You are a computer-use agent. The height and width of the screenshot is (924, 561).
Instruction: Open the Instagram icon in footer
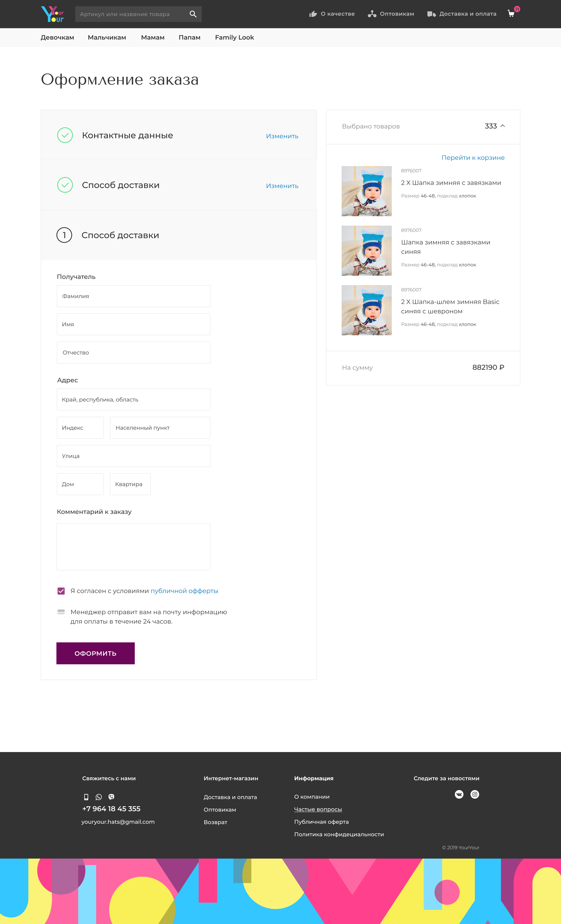[x=474, y=794]
